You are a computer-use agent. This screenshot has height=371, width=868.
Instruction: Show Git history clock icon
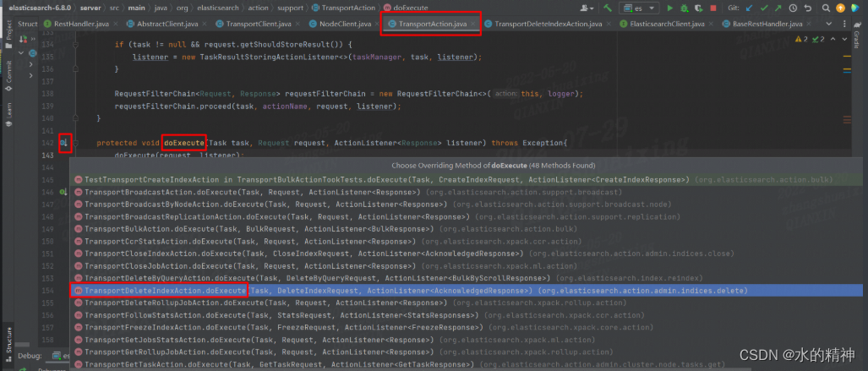[793, 8]
